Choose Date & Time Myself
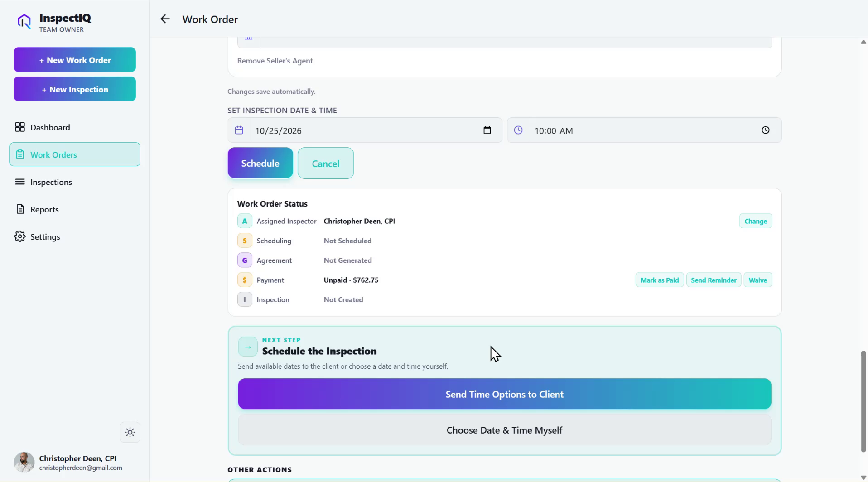Screen dimensions: 868x482 coord(505,430)
